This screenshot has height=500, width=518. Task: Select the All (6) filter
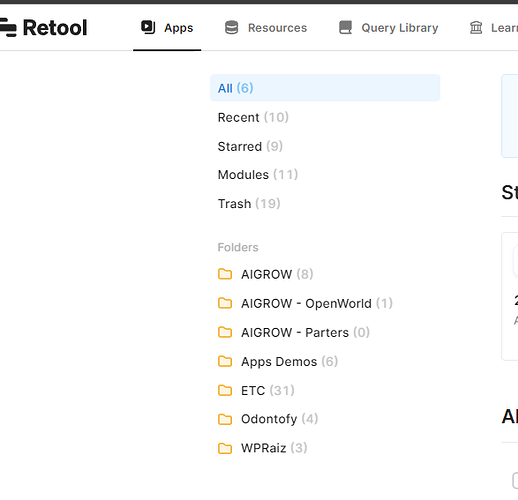[x=325, y=88]
